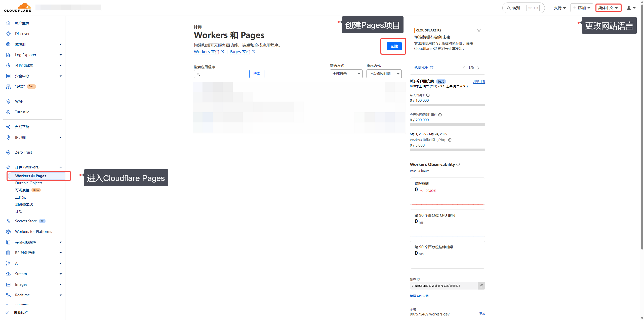The width and height of the screenshot is (644, 320).
Task: Click the Secrets Store lock icon
Action: 8,221
